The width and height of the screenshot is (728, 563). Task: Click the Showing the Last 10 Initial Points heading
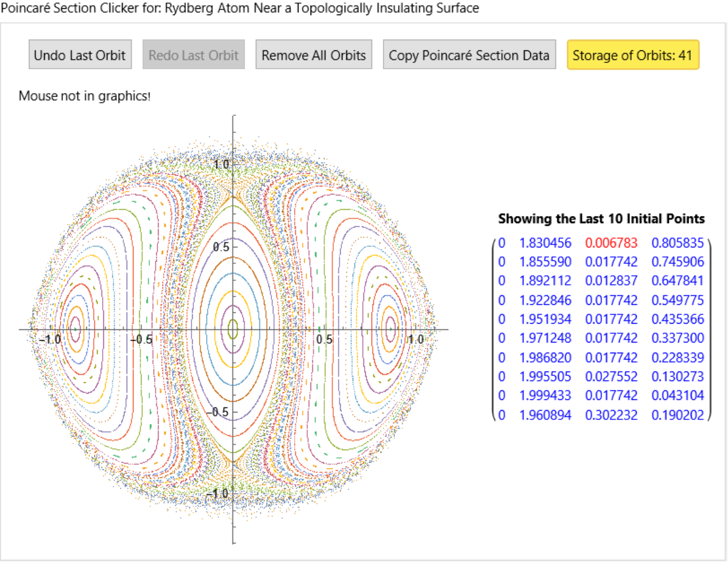pyautogui.click(x=601, y=219)
